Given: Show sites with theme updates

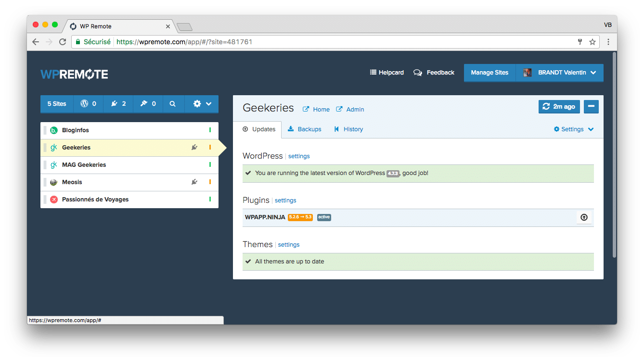Looking at the screenshot, I should click(148, 103).
